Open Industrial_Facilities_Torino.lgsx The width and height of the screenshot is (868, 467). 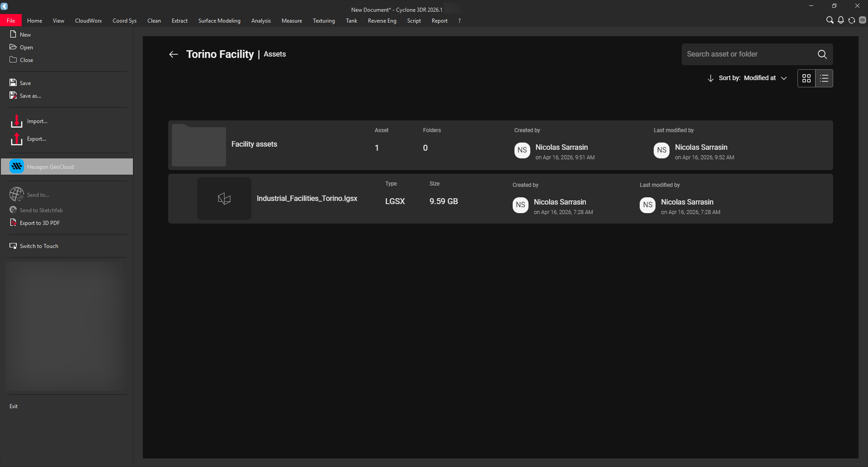[x=307, y=199]
